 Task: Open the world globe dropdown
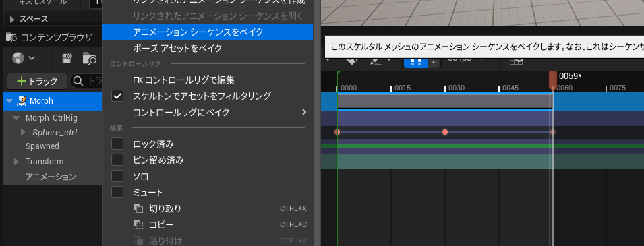24,59
